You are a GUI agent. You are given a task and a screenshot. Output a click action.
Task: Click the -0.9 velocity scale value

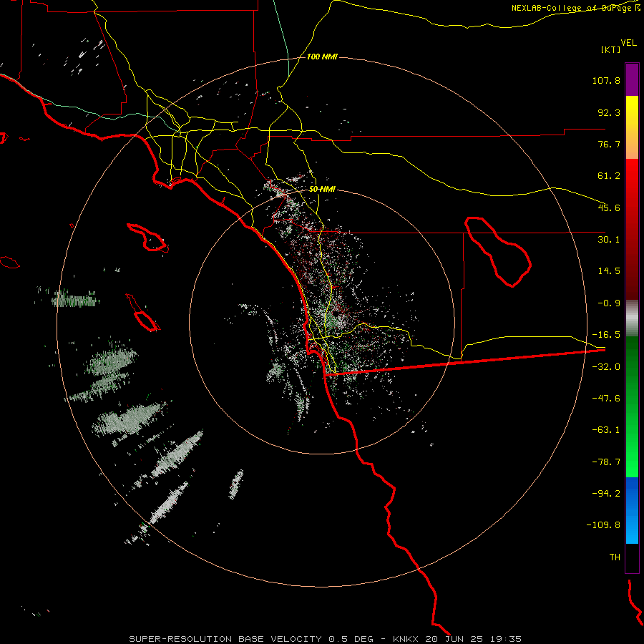609,303
